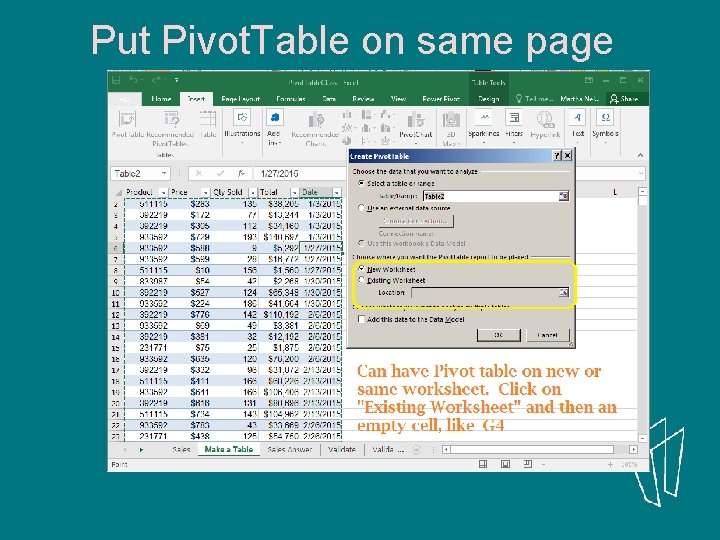Click the zoom in plus button
This screenshot has height=540, width=720.
(x=610, y=464)
